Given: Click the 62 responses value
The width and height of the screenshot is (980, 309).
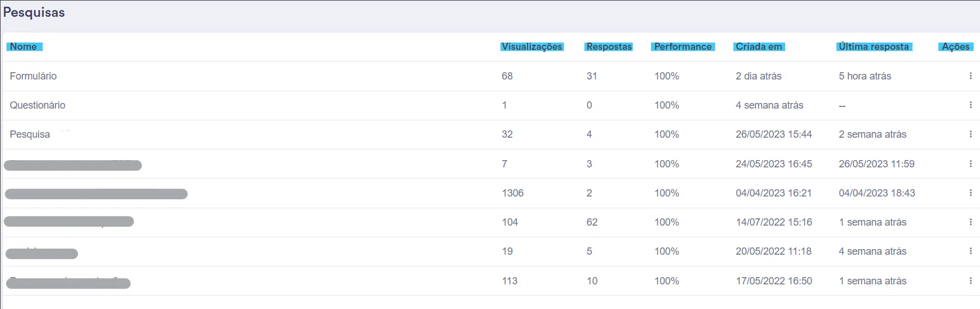Looking at the screenshot, I should pyautogui.click(x=592, y=222).
